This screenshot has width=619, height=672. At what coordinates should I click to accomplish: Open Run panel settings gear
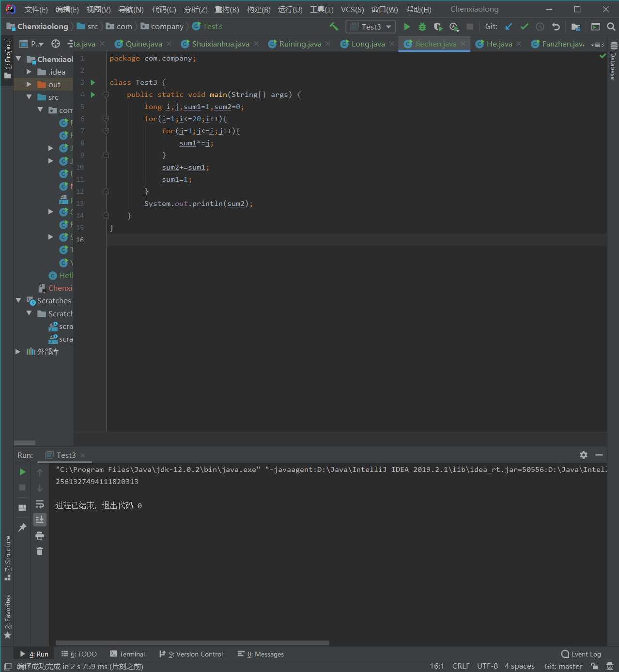tap(584, 455)
